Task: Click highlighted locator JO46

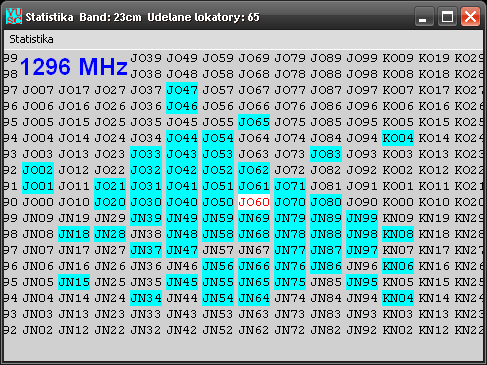Action: coord(182,106)
